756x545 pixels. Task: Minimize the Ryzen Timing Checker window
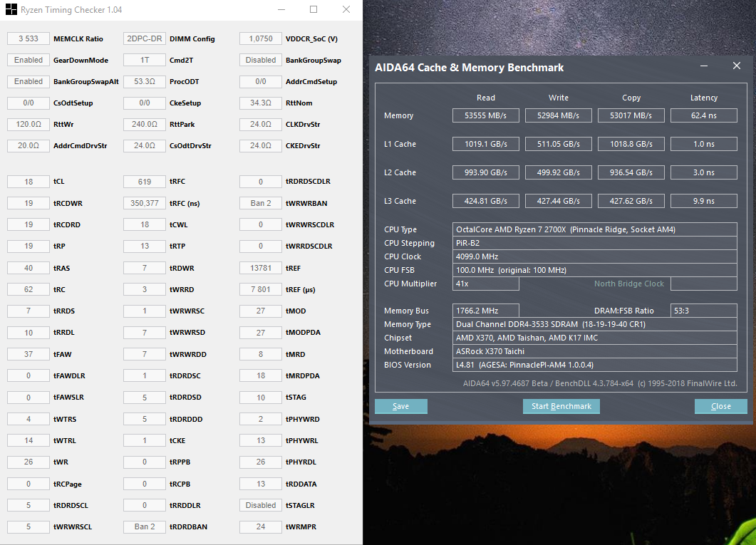pos(281,10)
